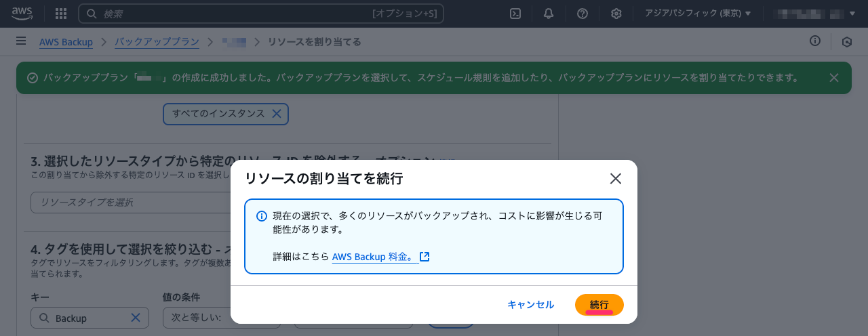Dismiss the green success banner
This screenshot has width=868, height=336.
834,78
